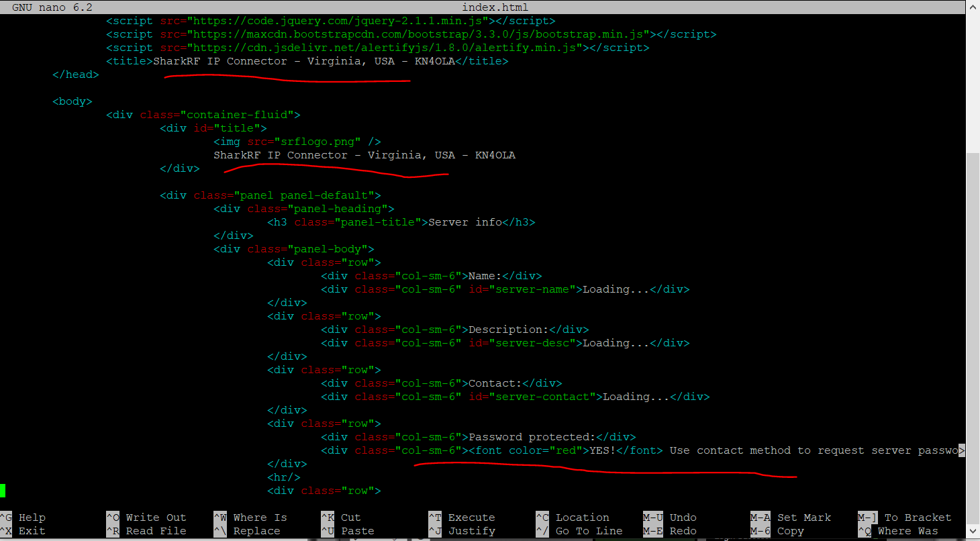Click the "server-name" id value
Viewport: 980px width, 541px height.
pyautogui.click(x=532, y=289)
